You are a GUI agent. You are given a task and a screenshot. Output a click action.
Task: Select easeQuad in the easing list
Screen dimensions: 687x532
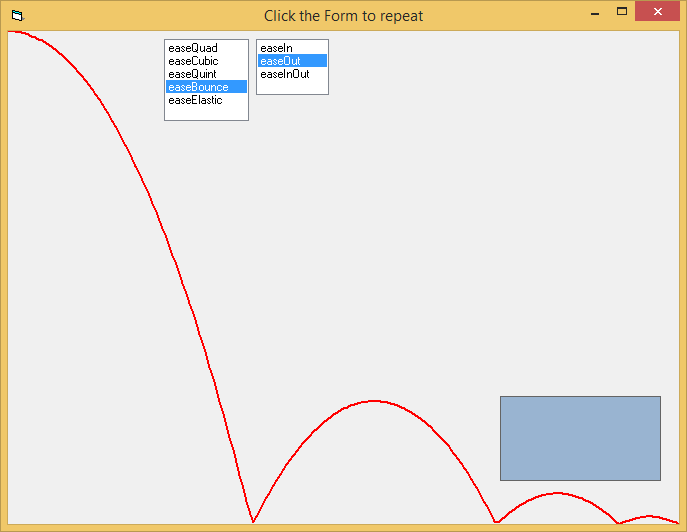[x=193, y=48]
